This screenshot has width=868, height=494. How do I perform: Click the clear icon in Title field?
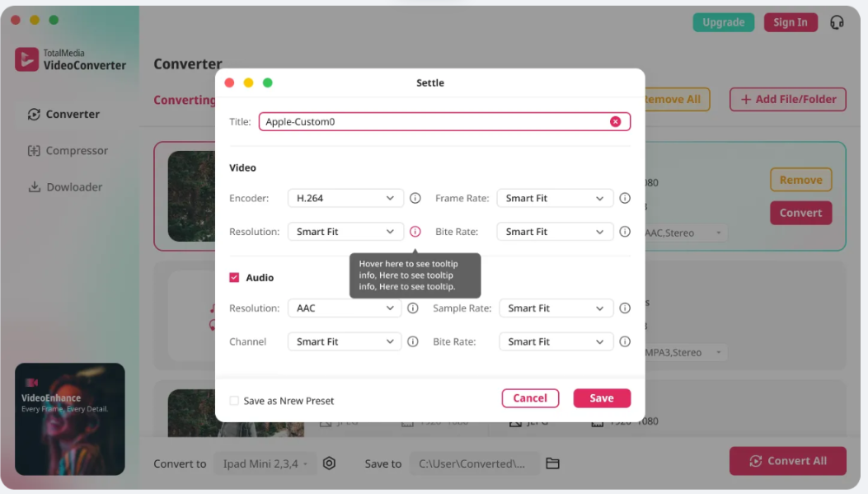point(615,122)
